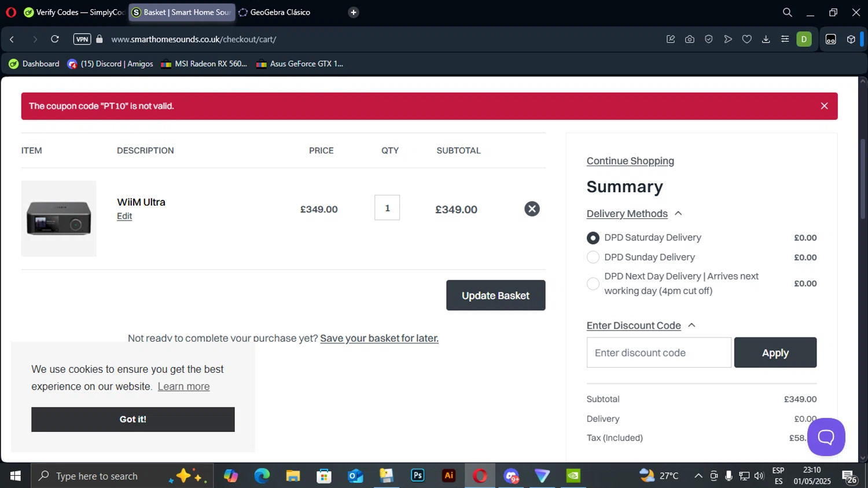Click Save your basket for later link
The image size is (868, 488).
pyautogui.click(x=379, y=338)
